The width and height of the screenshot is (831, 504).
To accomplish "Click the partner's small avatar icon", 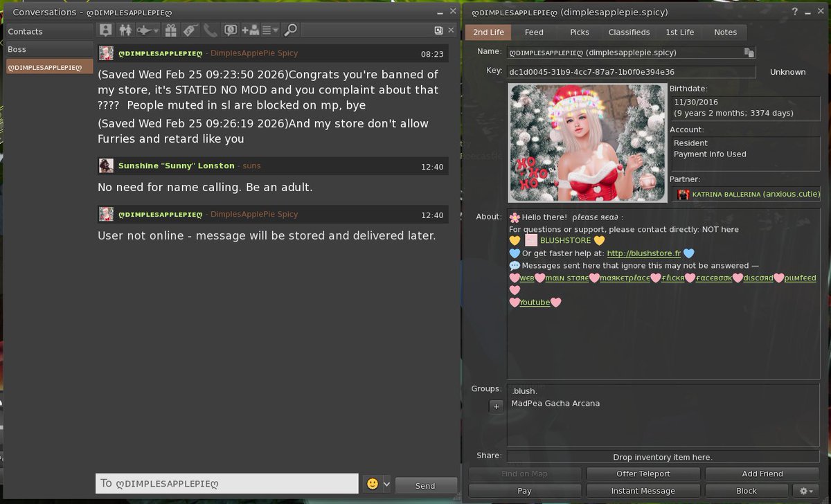I will [x=683, y=195].
